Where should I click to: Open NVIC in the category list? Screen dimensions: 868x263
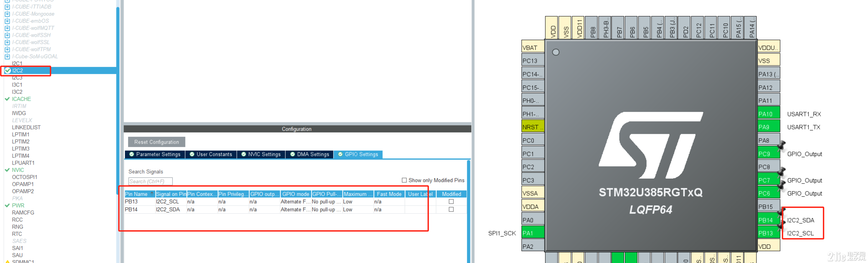18,170
